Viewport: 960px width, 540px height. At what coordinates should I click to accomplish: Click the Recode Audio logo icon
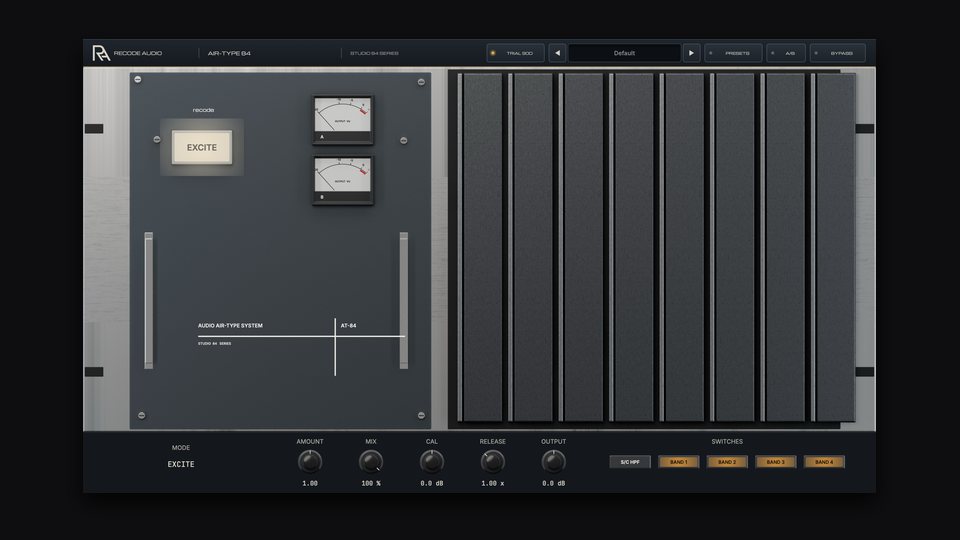coord(101,53)
